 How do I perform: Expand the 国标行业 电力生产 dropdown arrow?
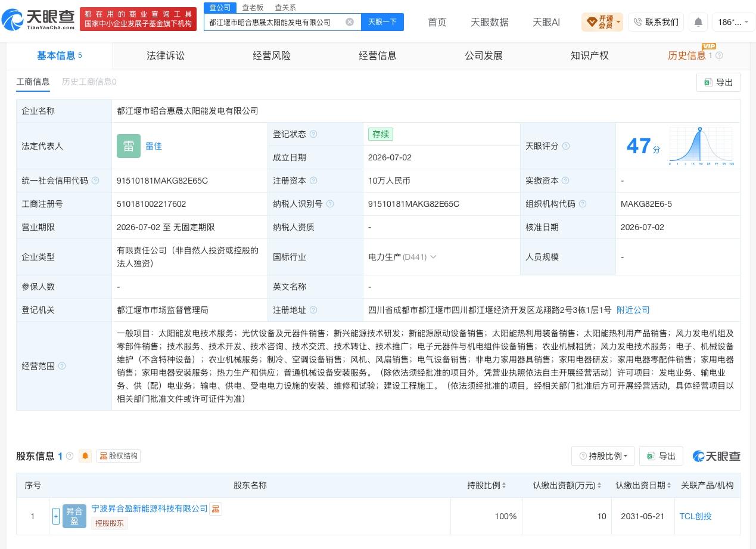[x=433, y=257]
